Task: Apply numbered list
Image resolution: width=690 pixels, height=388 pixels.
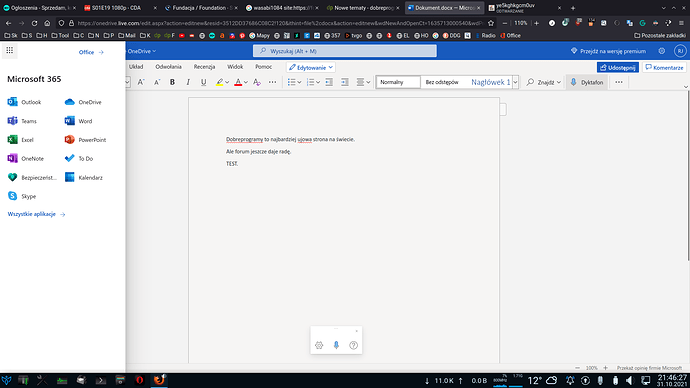Action: tap(310, 82)
